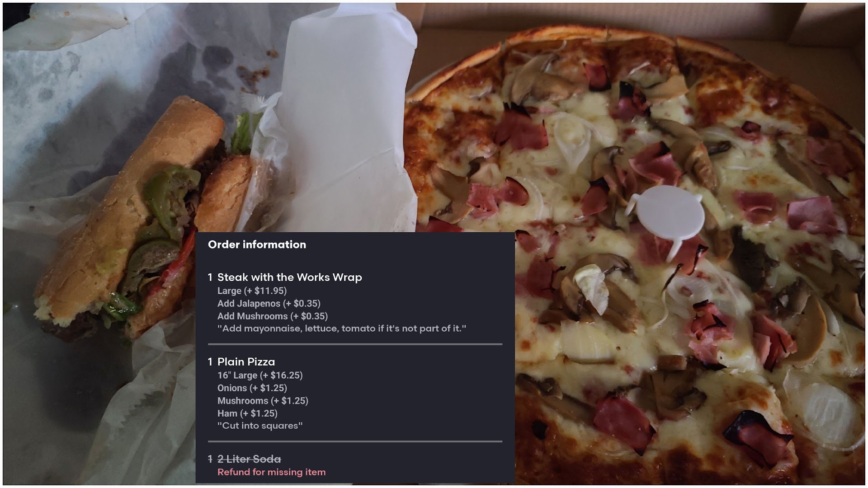Screen dimensions: 868x488
Task: Select the Add Mushrooms (+ $0.35) modifier
Action: pos(273,316)
